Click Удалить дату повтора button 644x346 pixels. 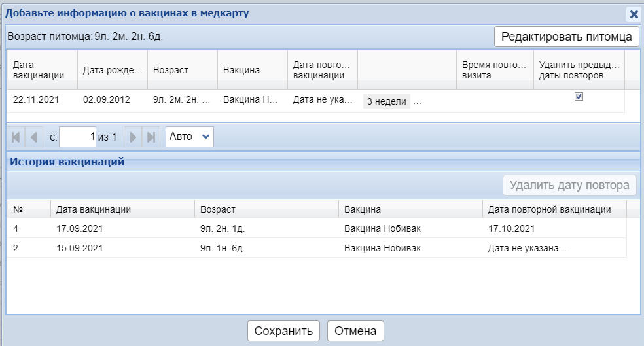(569, 185)
